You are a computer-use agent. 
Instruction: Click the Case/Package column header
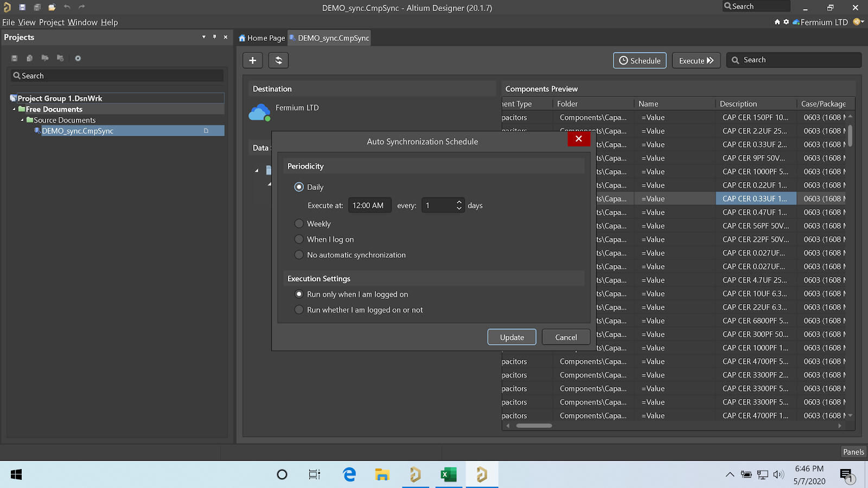pos(824,104)
